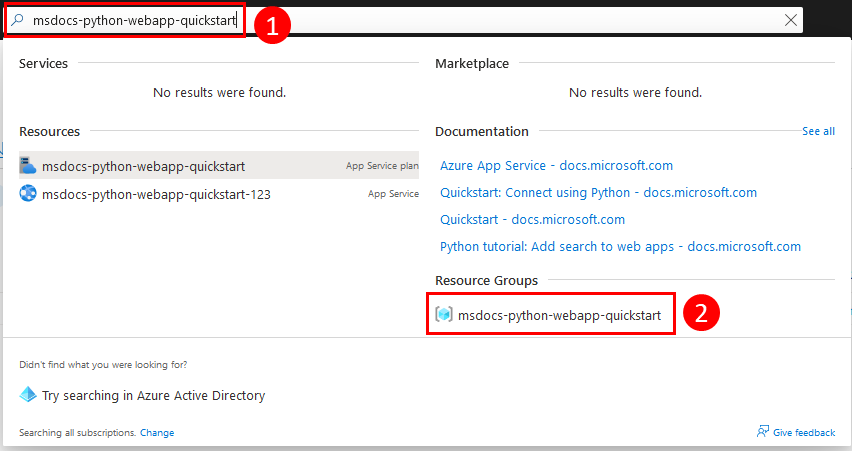
Task: Open Quickstart: Connect using Python link
Action: [598, 193]
